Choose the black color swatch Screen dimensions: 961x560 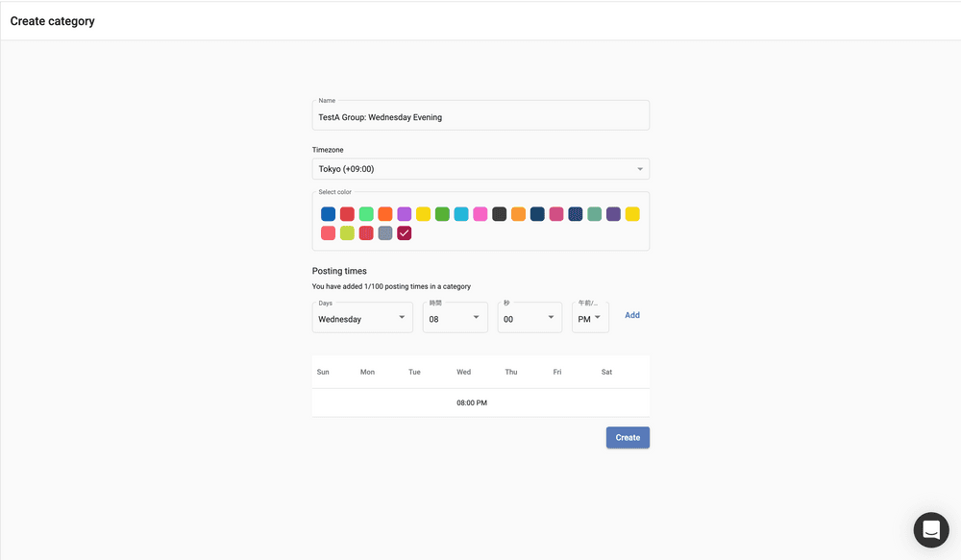(500, 214)
